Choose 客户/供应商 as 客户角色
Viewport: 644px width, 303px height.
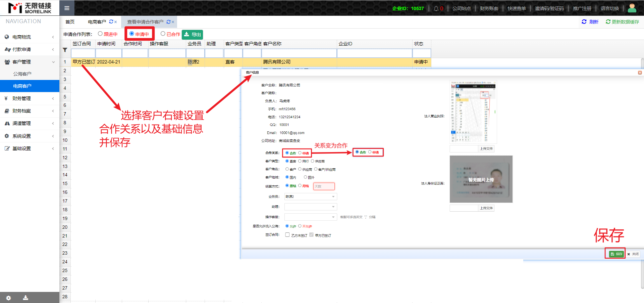coord(316,169)
